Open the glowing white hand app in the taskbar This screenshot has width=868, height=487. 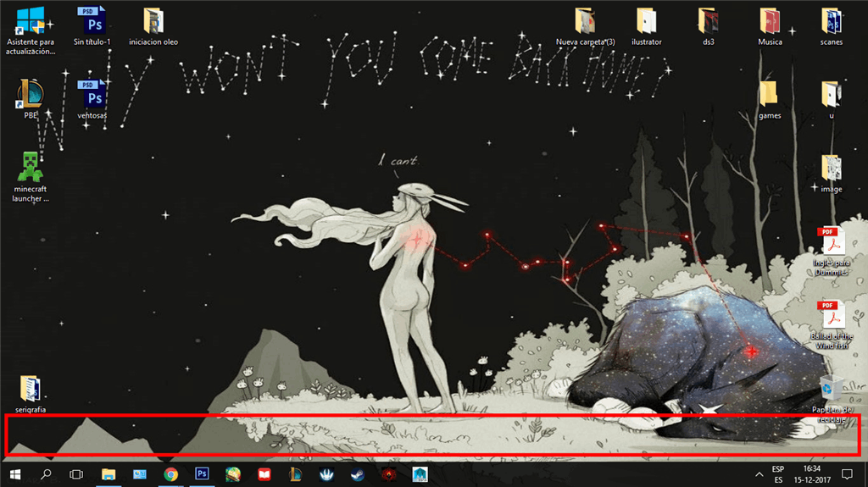(326, 474)
